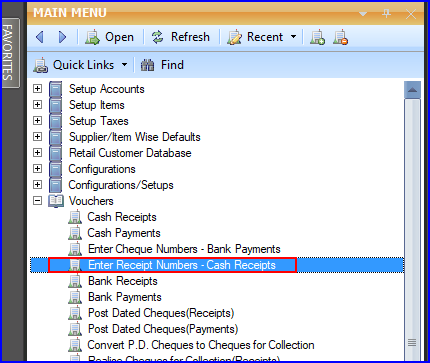Select the Setup Taxes label
This screenshot has height=363, width=430.
pos(99,121)
